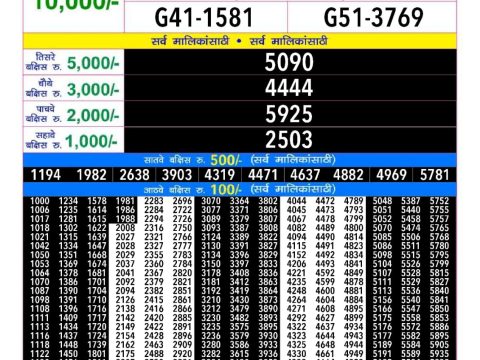Select the sixth prize number 2503
The image size is (480, 360).
click(x=289, y=140)
